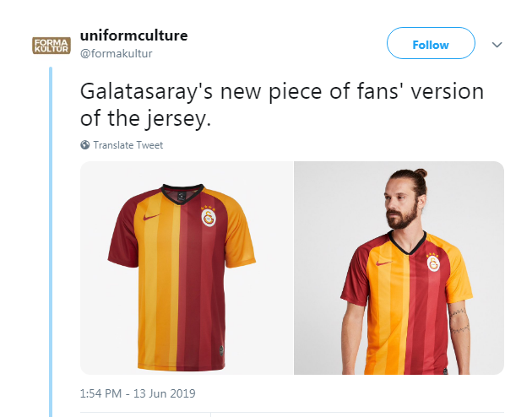Open the uniformculture display name profile
The image size is (532, 417).
[133, 35]
